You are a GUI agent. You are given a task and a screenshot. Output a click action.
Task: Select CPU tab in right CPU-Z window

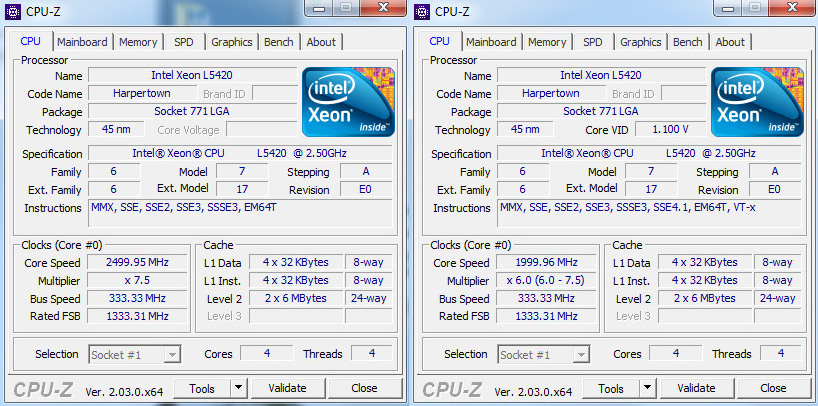point(439,41)
